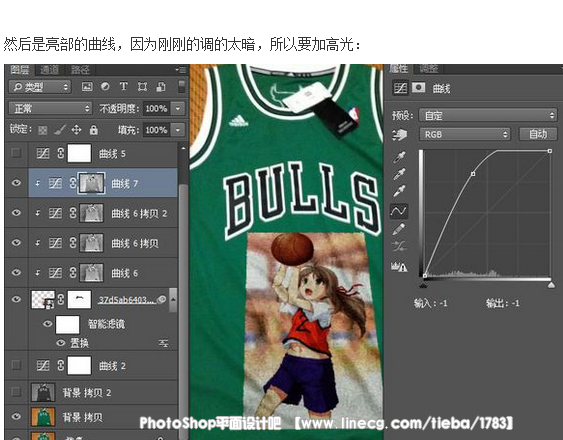Select the gray point eyedropper
The width and height of the screenshot is (563, 440).
point(399,174)
